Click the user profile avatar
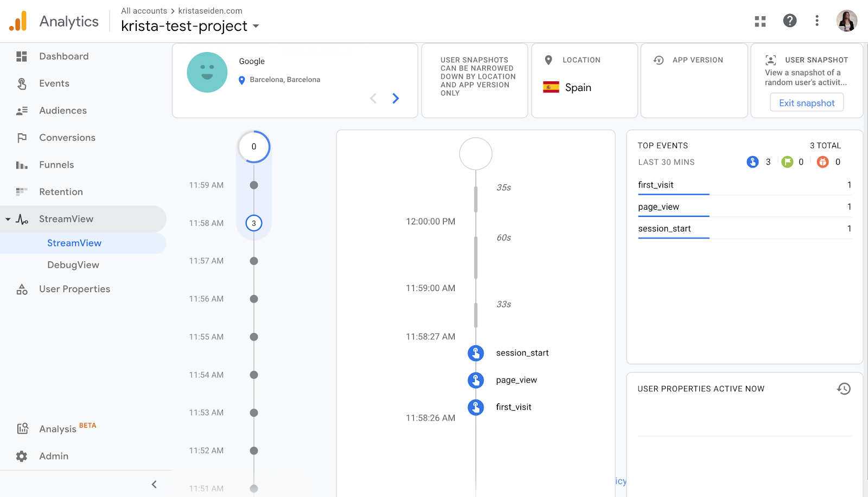The height and width of the screenshot is (497, 868). pos(846,21)
